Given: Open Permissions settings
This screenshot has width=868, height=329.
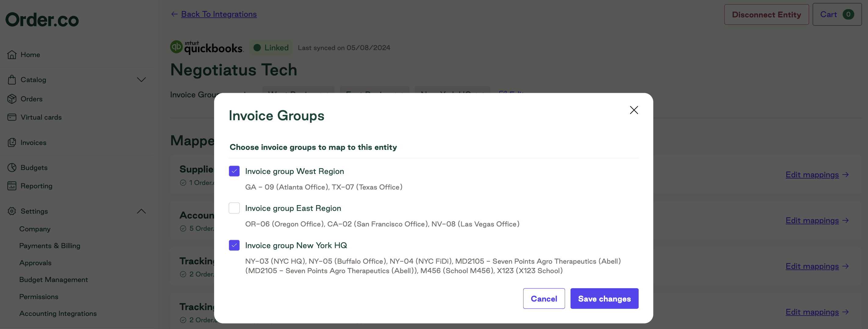Looking at the screenshot, I should click(x=38, y=297).
